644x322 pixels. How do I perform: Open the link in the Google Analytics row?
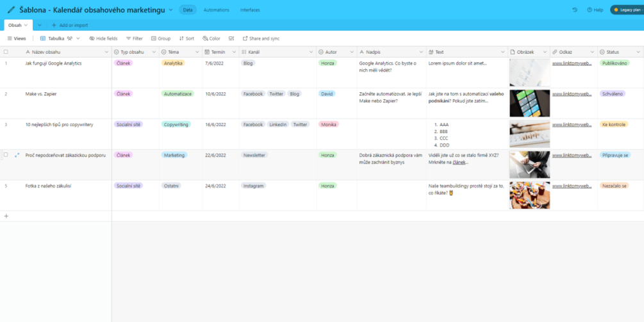click(x=572, y=63)
